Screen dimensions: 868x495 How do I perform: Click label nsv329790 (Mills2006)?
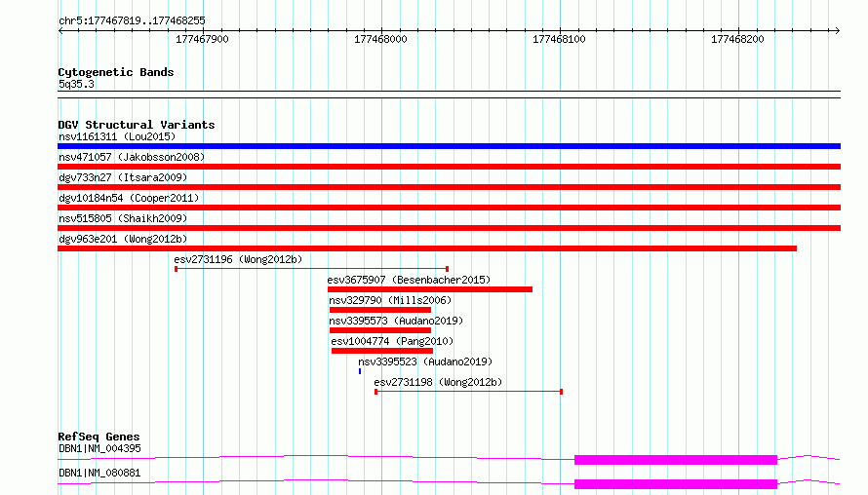tap(390, 300)
